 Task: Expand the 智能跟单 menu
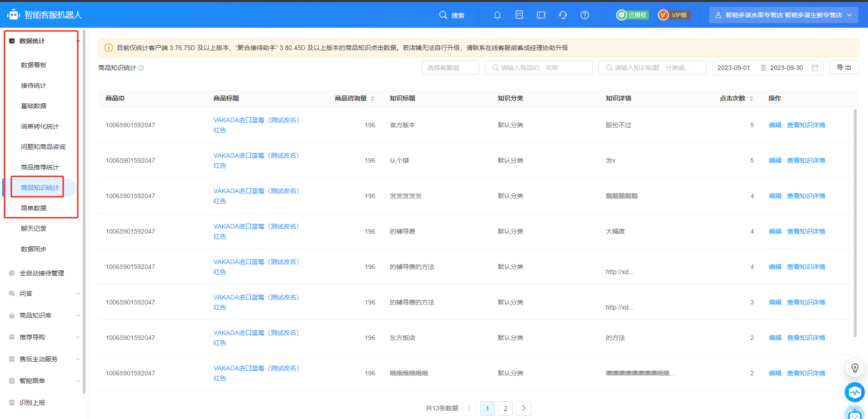coord(78,381)
